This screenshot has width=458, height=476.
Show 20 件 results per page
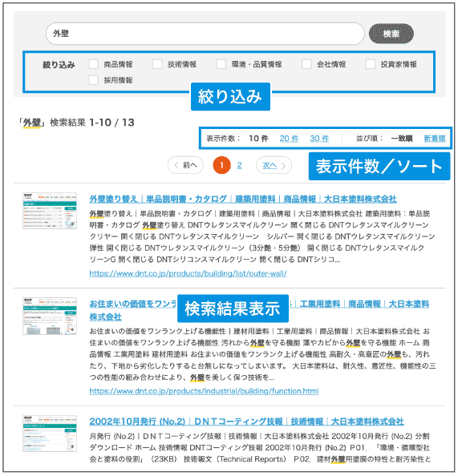pos(289,139)
